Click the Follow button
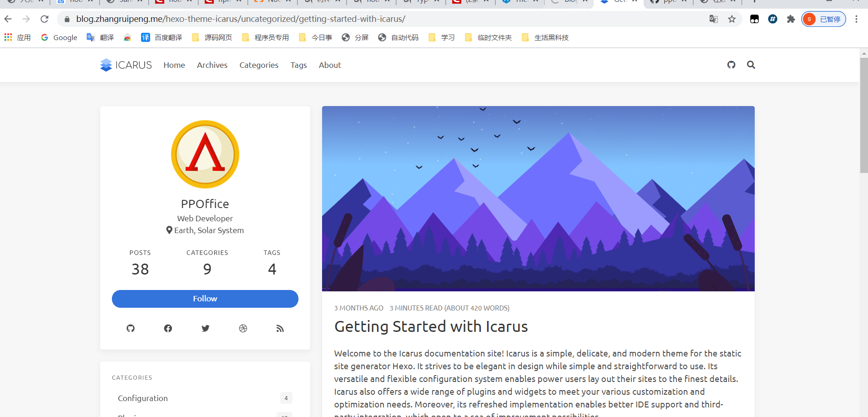Image resolution: width=868 pixels, height=417 pixels. pos(205,299)
